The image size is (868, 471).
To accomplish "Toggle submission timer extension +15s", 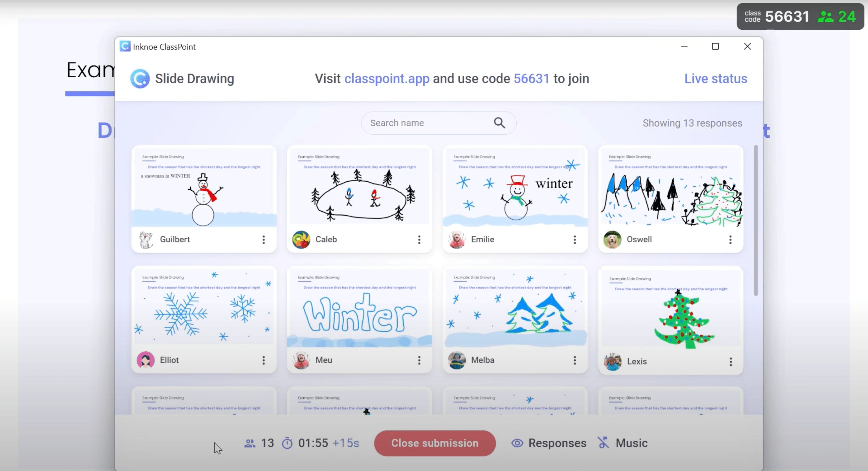I will tap(346, 443).
